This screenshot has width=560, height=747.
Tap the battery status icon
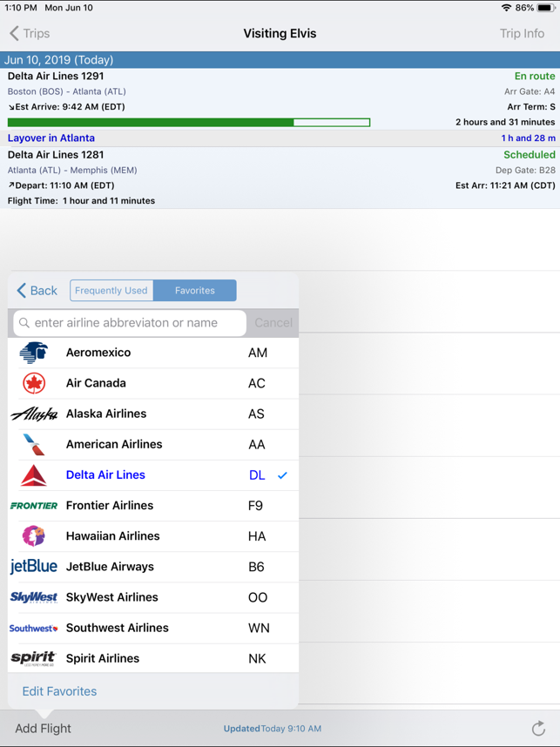point(546,8)
